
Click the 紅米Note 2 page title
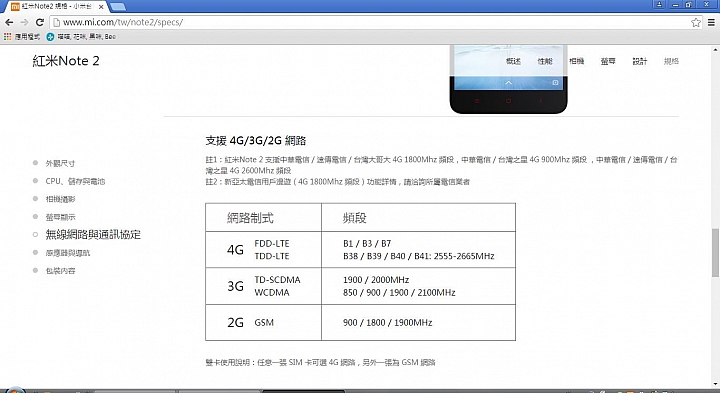[x=66, y=61]
